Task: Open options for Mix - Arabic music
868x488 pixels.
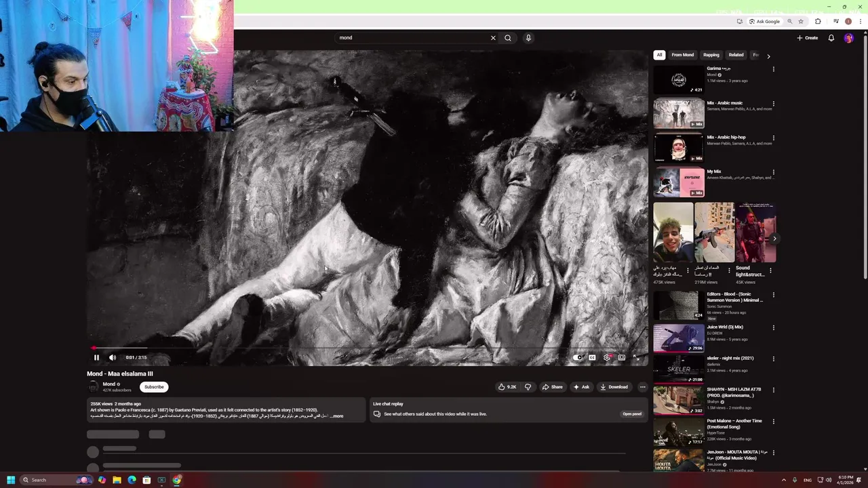Action: (773, 104)
